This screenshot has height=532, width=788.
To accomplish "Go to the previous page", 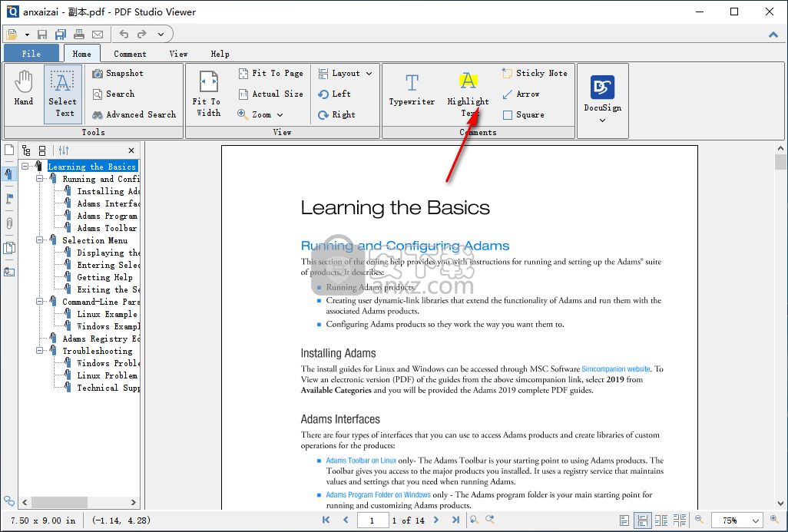I will tap(346, 520).
